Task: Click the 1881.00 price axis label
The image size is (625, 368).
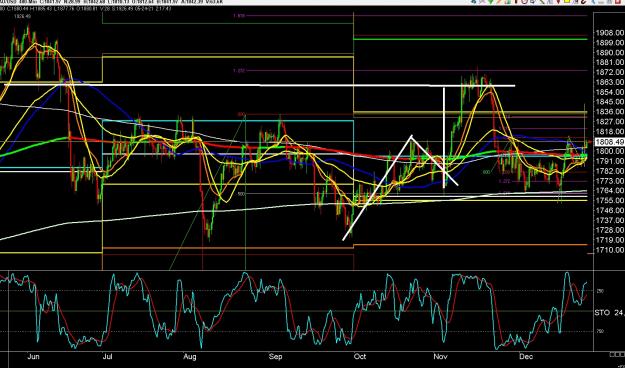Action: click(610, 62)
